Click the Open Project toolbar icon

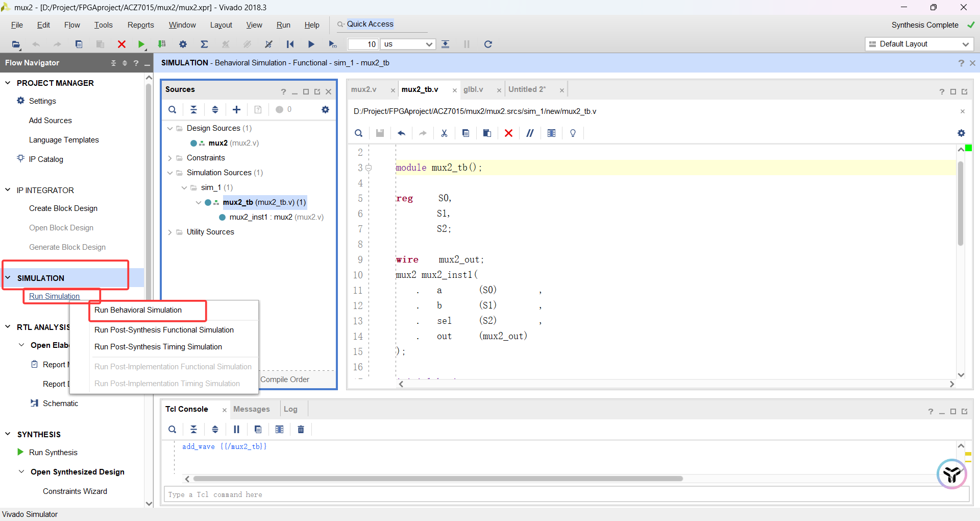pos(16,44)
